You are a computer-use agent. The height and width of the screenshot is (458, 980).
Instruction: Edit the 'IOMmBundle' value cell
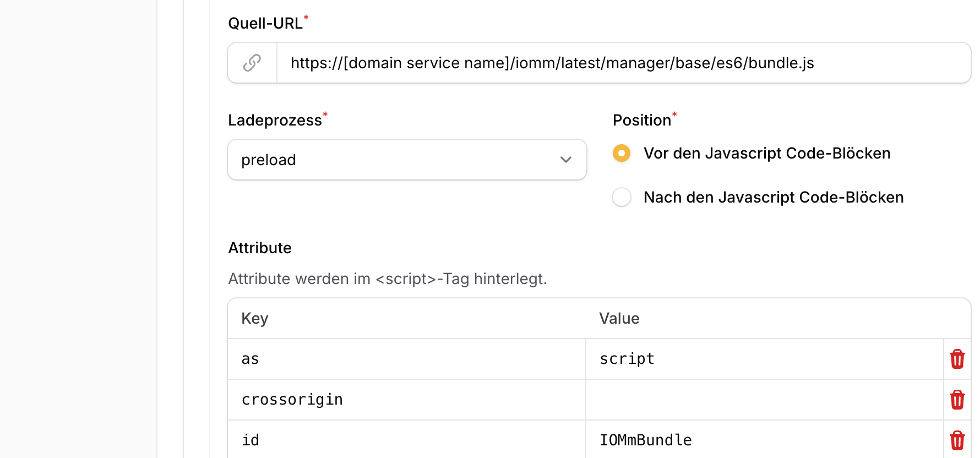tap(765, 439)
